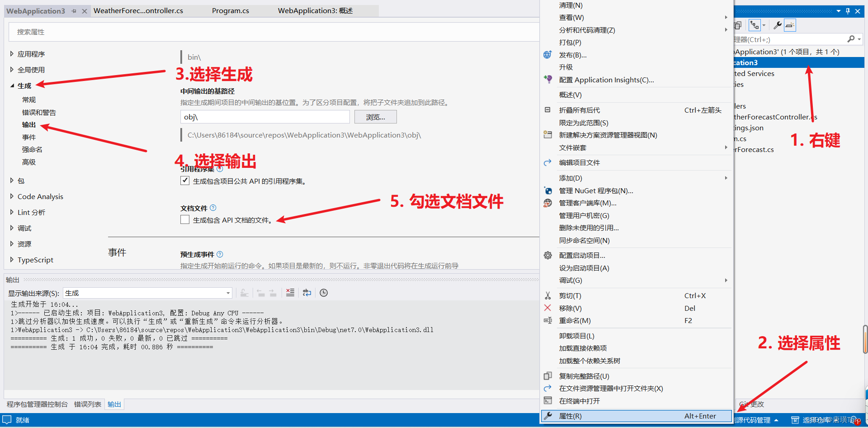Viewport: 868px width, 428px height.
Task: Select 属性(R) from the context menu
Action: (636, 416)
